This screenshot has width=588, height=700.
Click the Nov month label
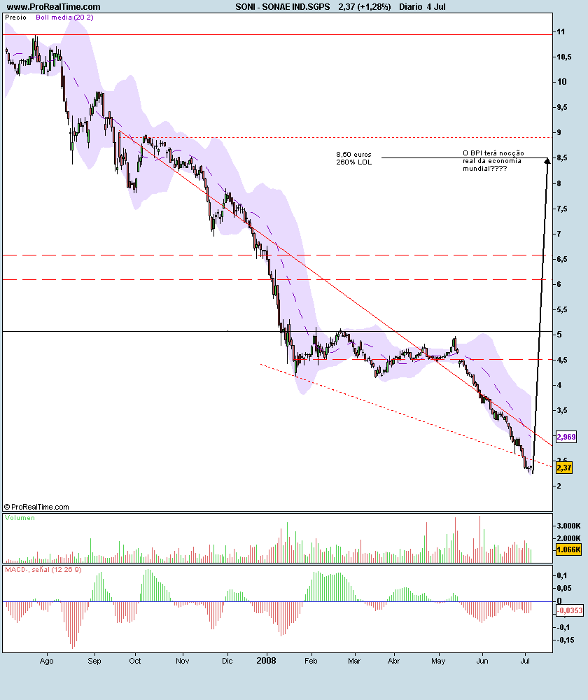click(x=183, y=661)
